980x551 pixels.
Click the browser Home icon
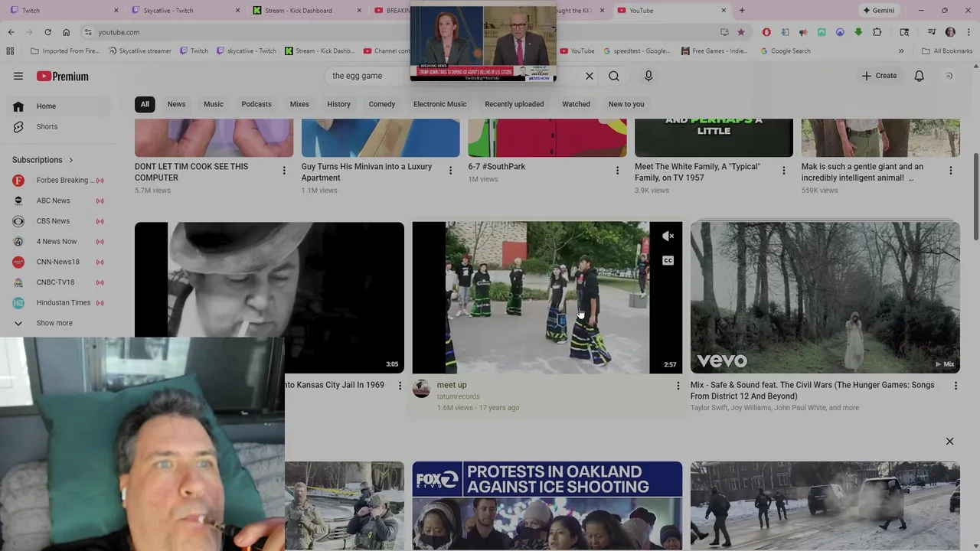pos(66,32)
